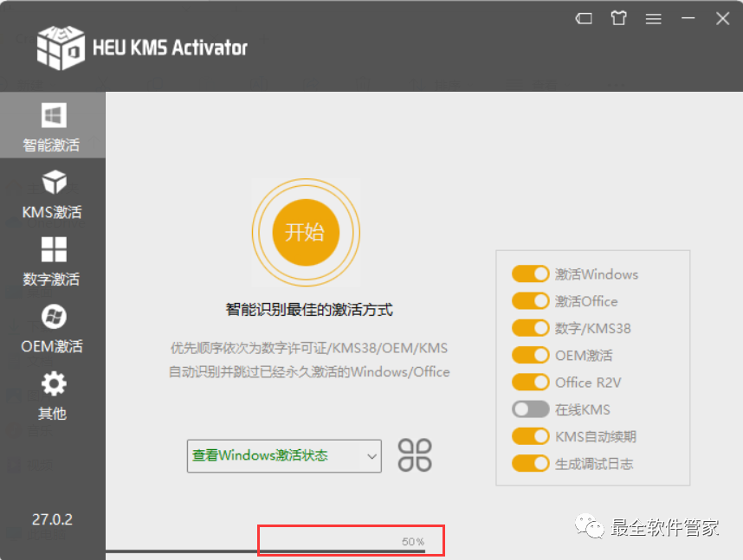Click the text 优先顺序依次为数字许可证/KMS38/OEM/KMS

tap(309, 348)
